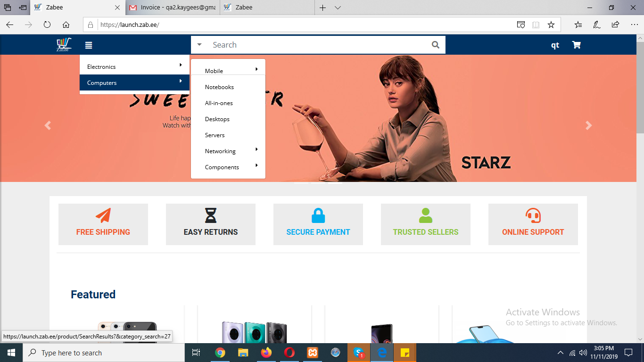Switch to the third Zabee tab
The height and width of the screenshot is (362, 644).
click(x=267, y=8)
